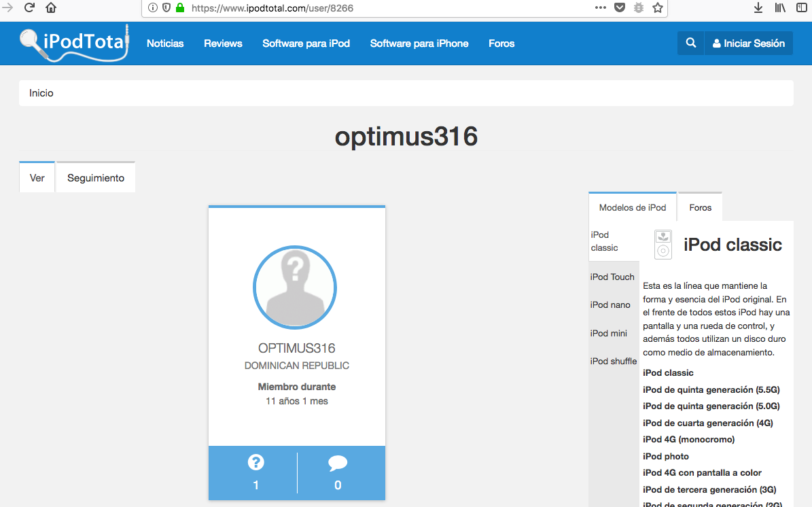The height and width of the screenshot is (507, 812).
Task: Select the Modelos de iPod tab
Action: (633, 207)
